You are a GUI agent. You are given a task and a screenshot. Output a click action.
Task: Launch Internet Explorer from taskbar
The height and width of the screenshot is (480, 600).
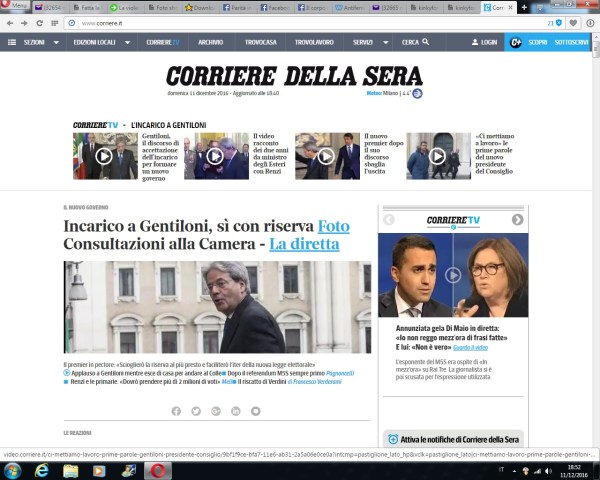(x=41, y=471)
